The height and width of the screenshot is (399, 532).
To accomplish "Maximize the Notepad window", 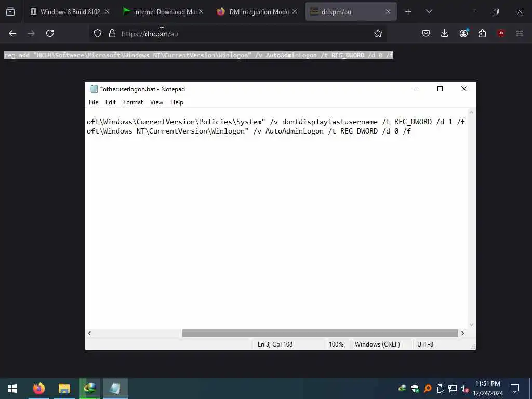I will (440, 89).
